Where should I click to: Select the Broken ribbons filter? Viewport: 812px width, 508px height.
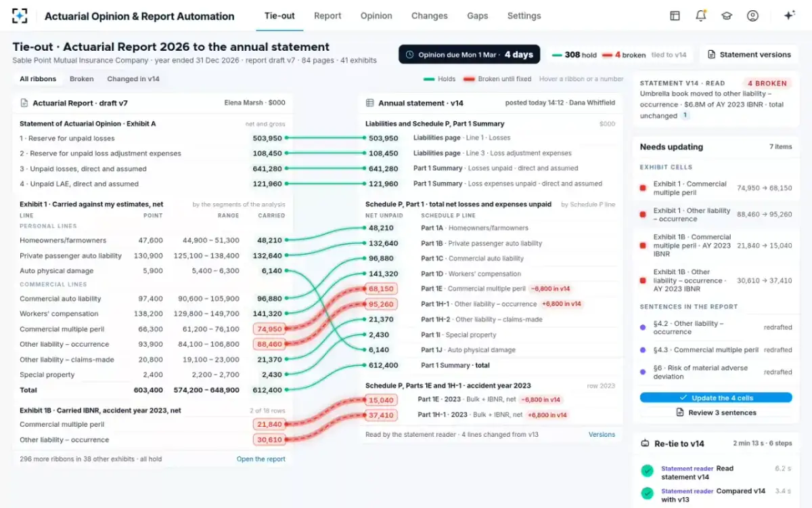click(x=82, y=79)
